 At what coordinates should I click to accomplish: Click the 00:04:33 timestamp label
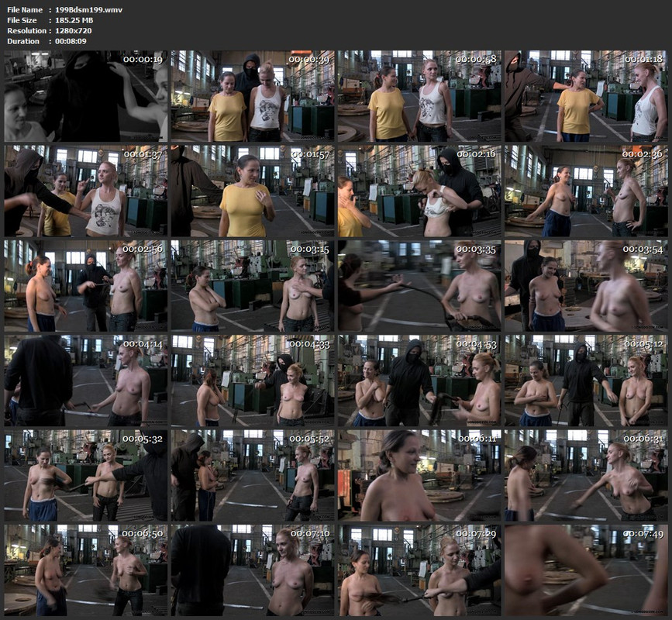coord(309,343)
